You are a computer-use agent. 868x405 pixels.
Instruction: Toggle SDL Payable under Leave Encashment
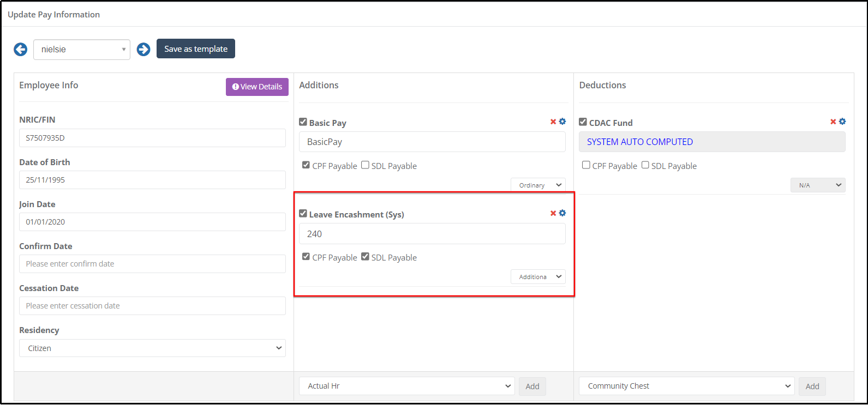365,256
